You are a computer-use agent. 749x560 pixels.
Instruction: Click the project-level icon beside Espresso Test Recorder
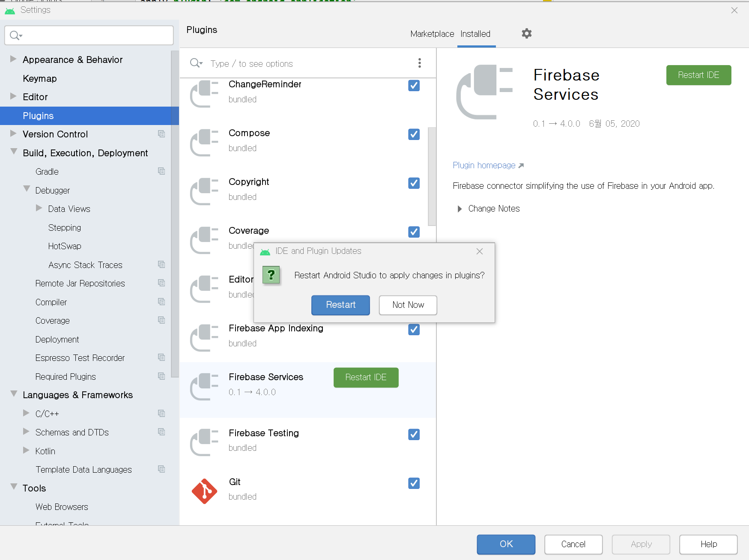click(161, 357)
